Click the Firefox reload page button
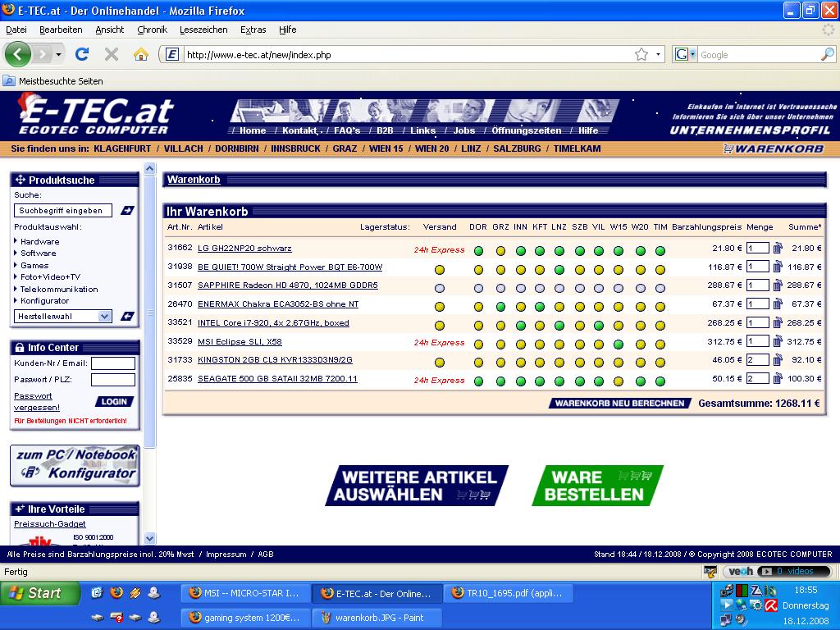Viewport: 840px width, 630px height. 82,54
